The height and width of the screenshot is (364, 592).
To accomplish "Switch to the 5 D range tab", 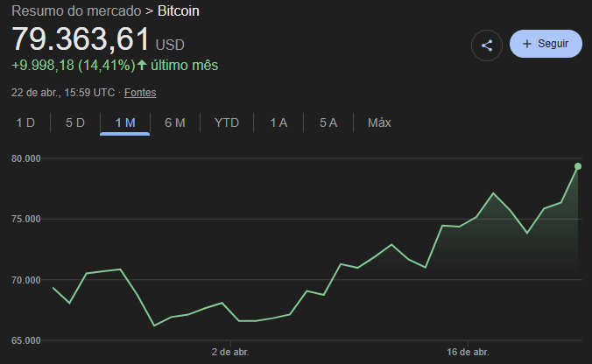I will 75,122.
